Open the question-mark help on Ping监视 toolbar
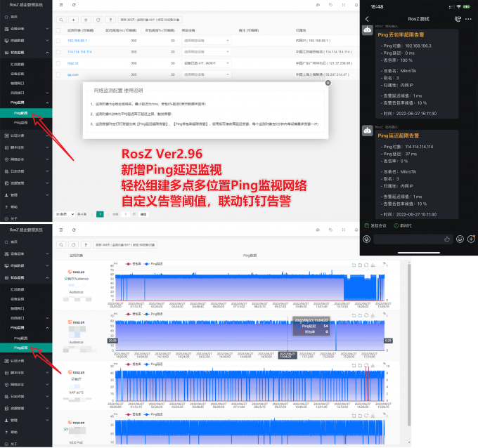The height and width of the screenshot is (448, 478). [86, 245]
